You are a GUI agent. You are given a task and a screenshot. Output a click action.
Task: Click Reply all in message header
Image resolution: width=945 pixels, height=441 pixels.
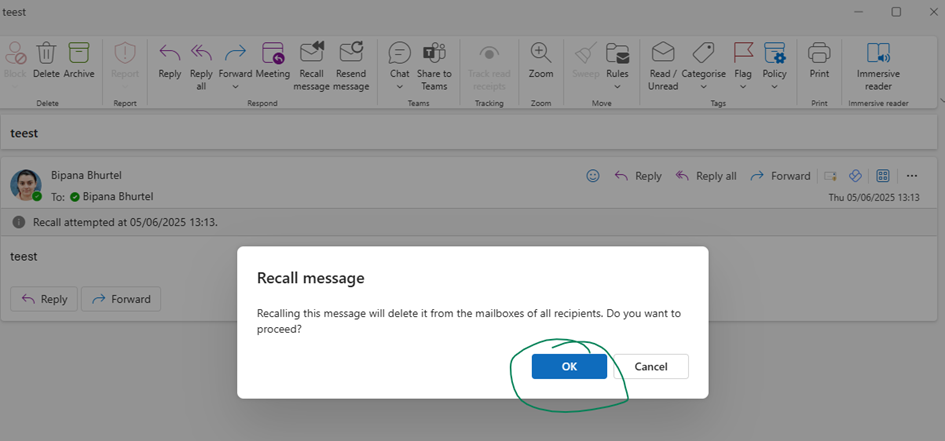(x=706, y=176)
